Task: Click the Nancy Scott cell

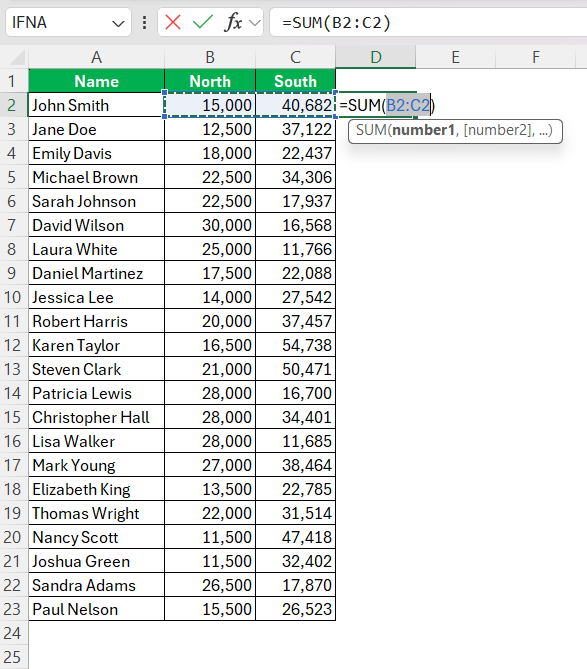Action: [96, 537]
